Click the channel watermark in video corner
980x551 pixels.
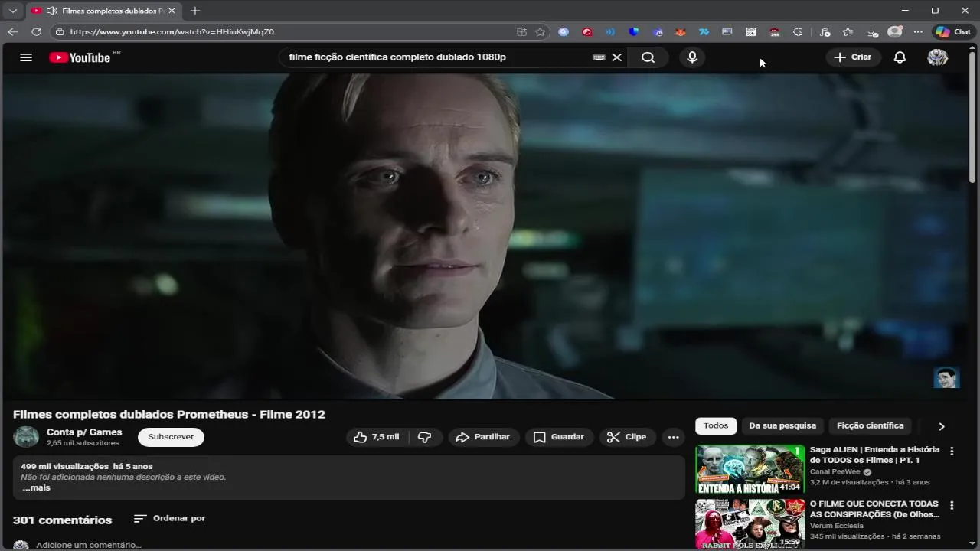(946, 377)
